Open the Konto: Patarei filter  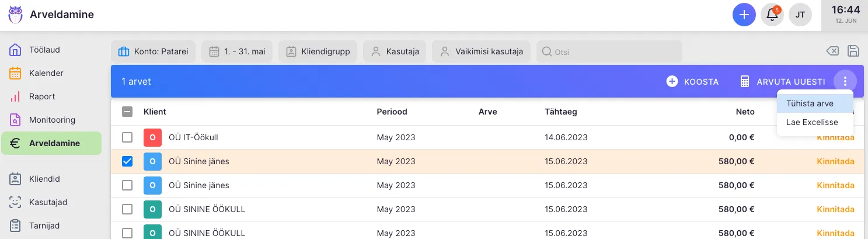(154, 51)
